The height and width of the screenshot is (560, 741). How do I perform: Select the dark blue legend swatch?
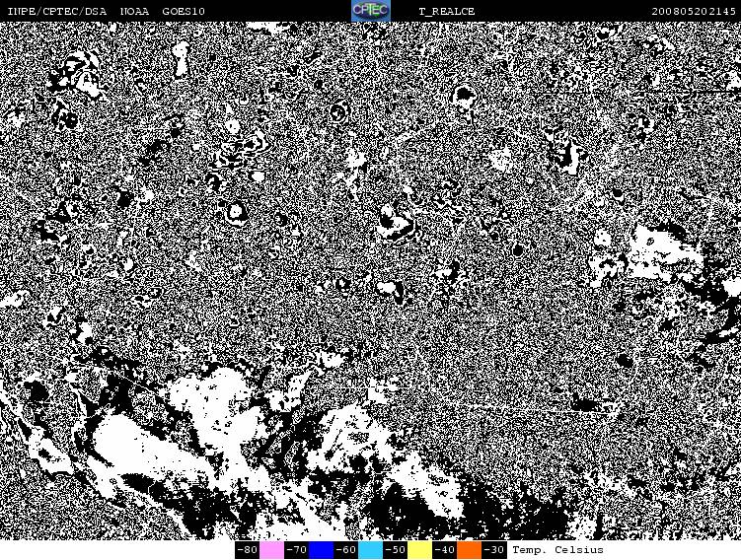coord(321,550)
